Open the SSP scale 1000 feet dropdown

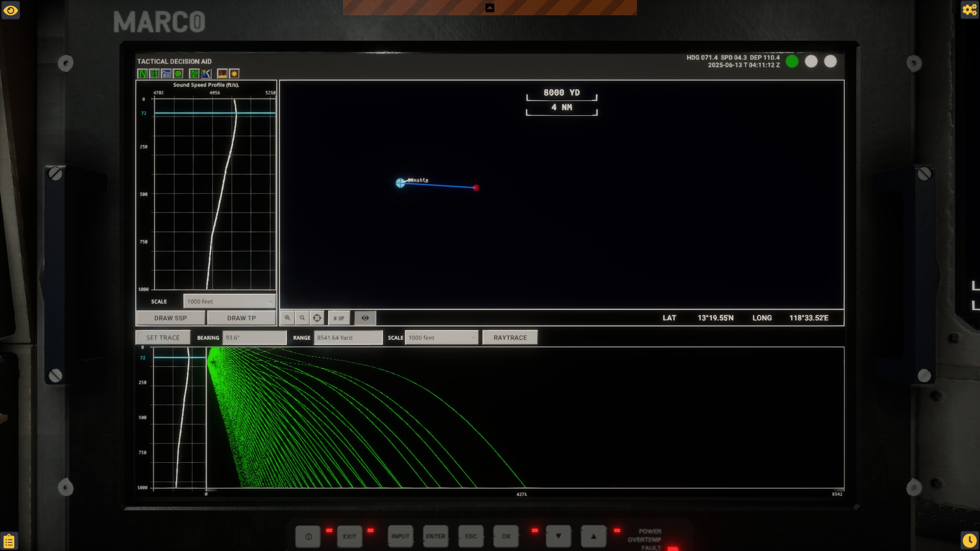(229, 302)
